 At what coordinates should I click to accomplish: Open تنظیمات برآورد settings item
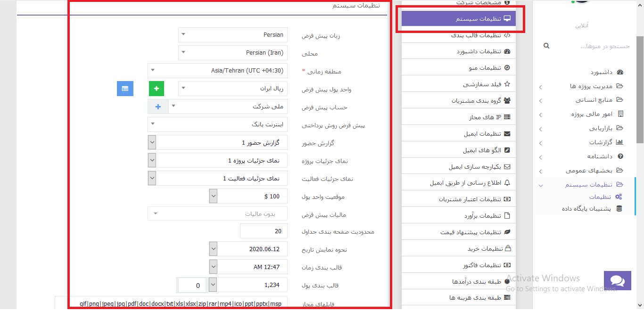point(459,216)
